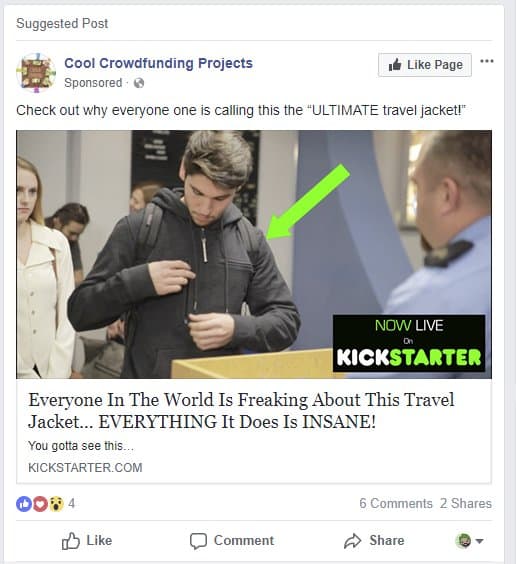Image resolution: width=516 pixels, height=564 pixels.
Task: Like this post with thumbs-up button
Action: click(87, 541)
